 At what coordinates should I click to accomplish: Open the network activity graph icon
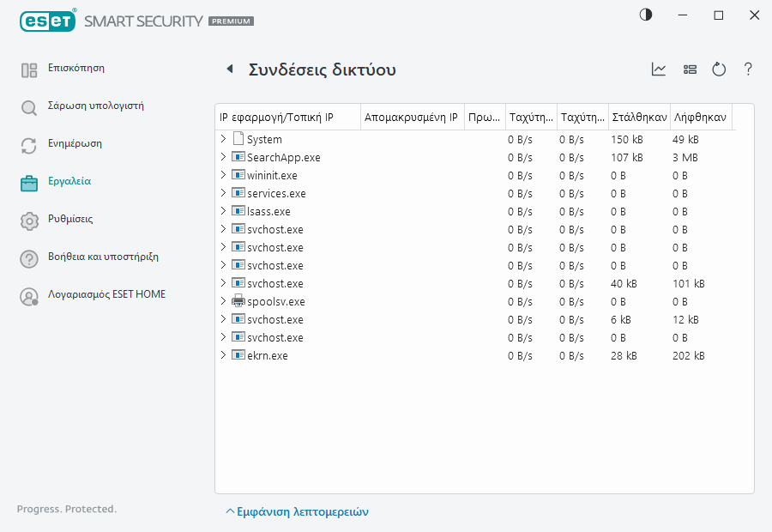click(x=659, y=70)
